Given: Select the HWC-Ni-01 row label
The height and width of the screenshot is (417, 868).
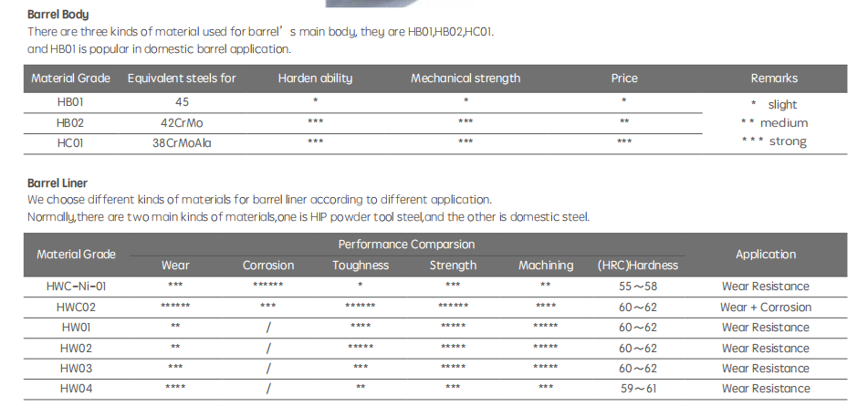Looking at the screenshot, I should point(76,287).
